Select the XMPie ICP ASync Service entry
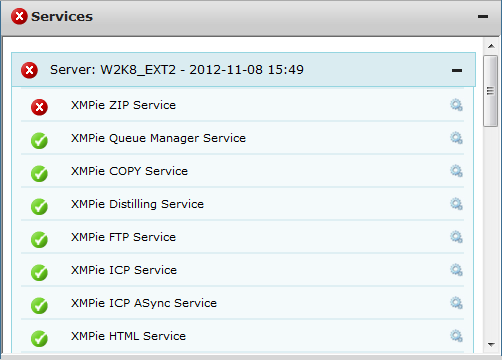This screenshot has height=361, width=504. 242,303
